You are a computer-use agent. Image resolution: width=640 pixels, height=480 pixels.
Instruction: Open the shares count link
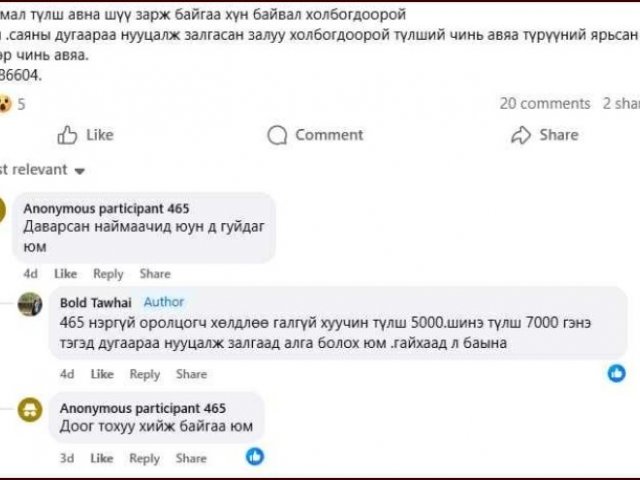tap(620, 103)
